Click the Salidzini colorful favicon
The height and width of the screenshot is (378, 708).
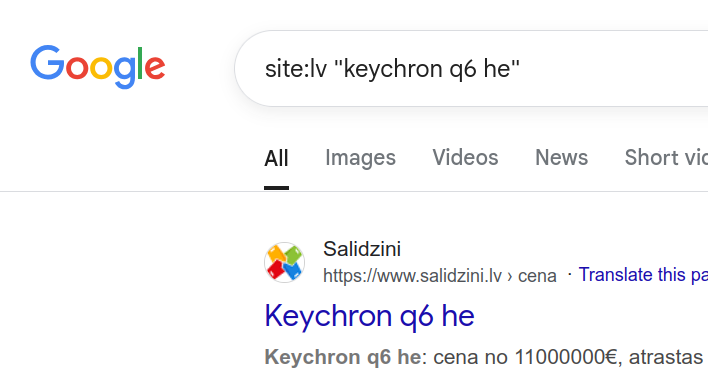284,262
